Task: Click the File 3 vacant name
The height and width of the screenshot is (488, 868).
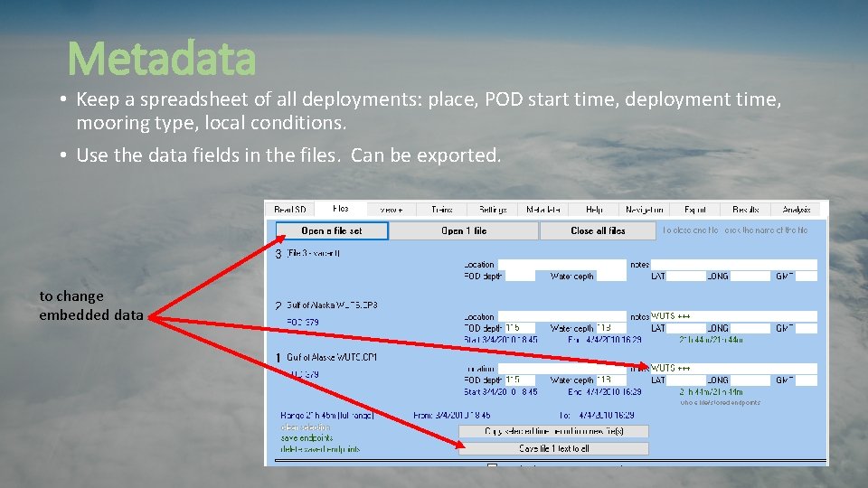Action: (313, 253)
